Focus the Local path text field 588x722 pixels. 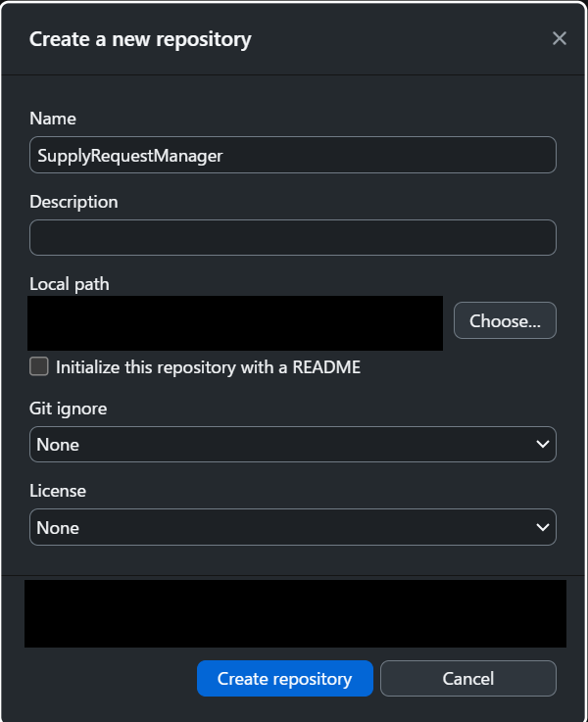click(235, 322)
